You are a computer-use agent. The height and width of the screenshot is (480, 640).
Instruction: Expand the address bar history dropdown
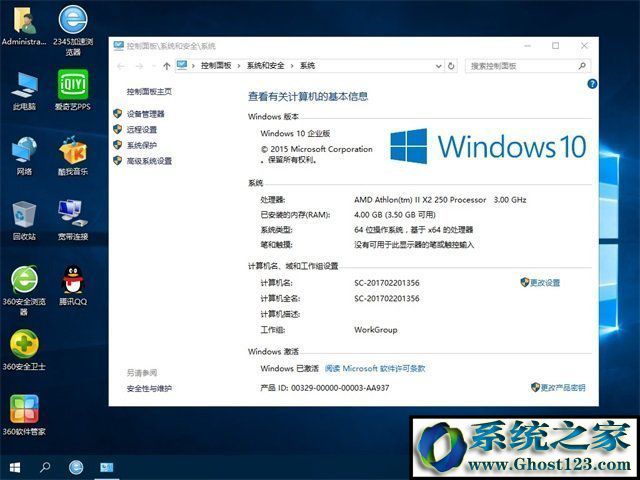point(438,66)
